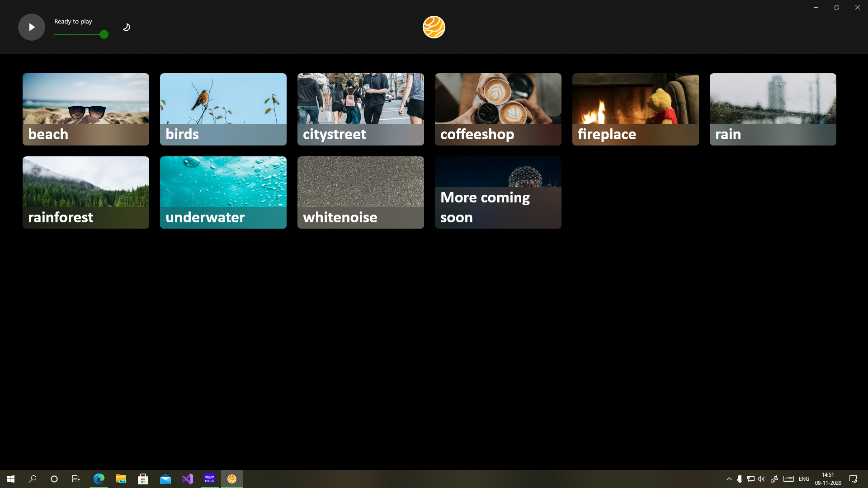Play the rainforest sound tile
The height and width of the screenshot is (488, 868).
[86, 192]
